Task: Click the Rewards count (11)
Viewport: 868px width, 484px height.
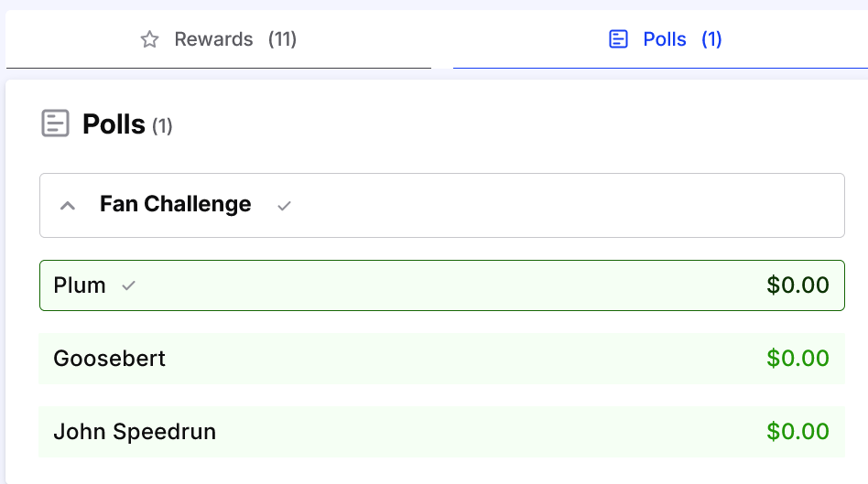Action: pos(282,39)
